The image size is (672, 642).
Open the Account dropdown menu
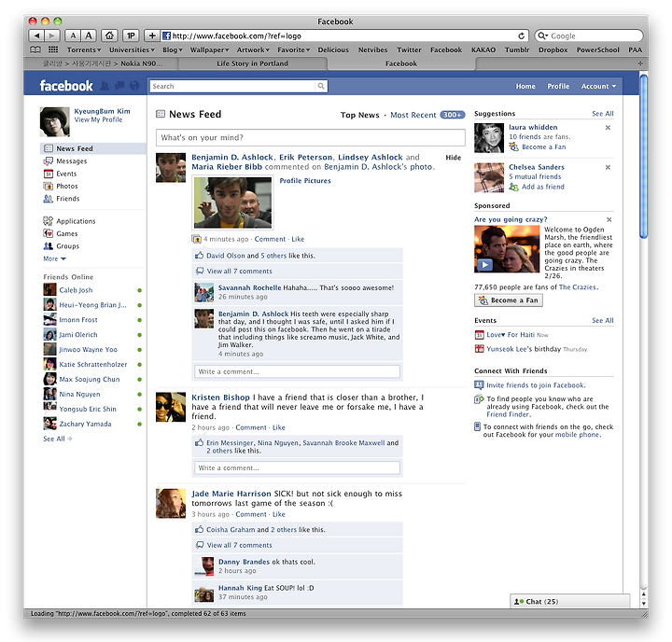[x=598, y=86]
